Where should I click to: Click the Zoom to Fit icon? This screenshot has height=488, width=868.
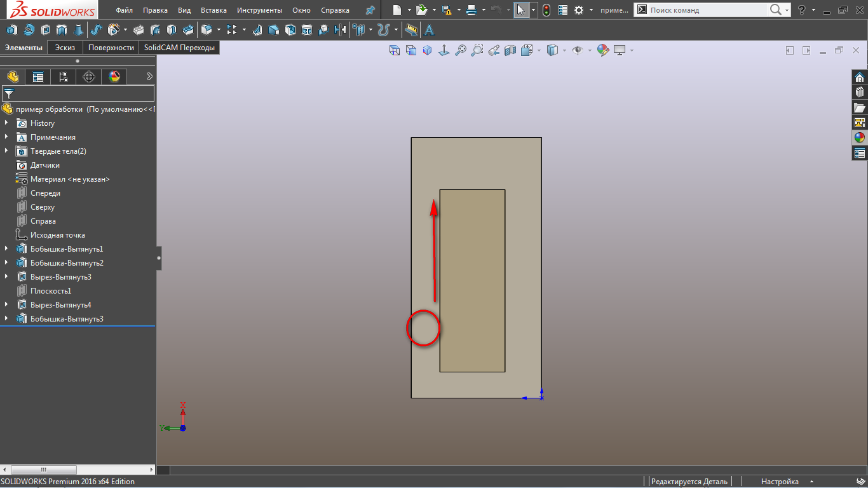tap(460, 50)
